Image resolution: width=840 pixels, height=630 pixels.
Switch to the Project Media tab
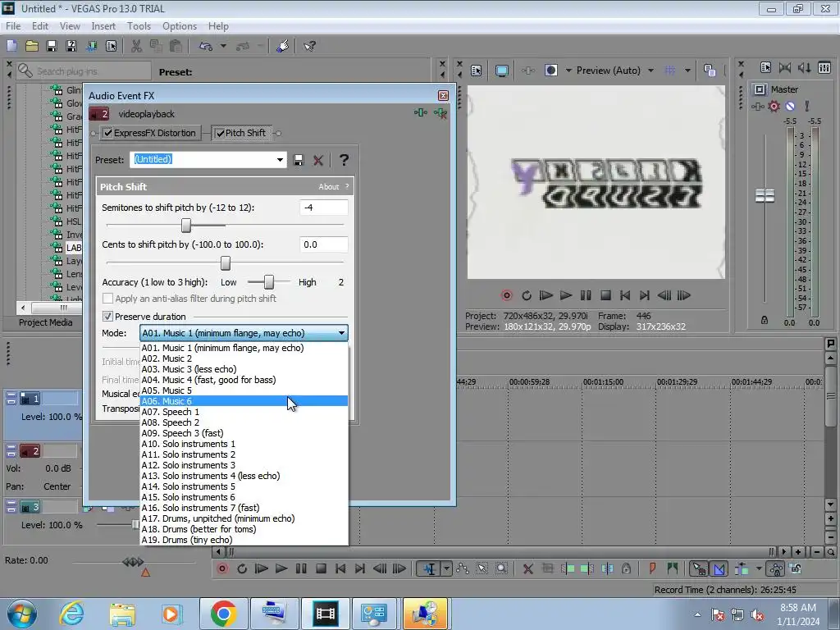(x=45, y=322)
